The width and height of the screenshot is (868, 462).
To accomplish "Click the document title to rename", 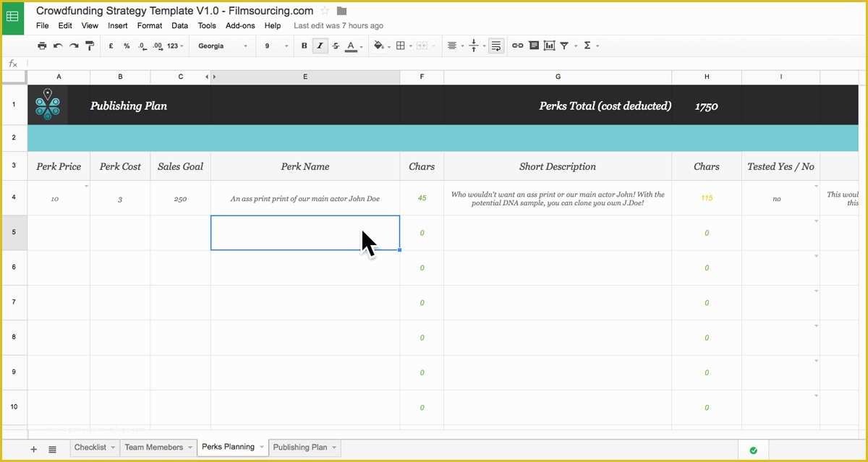I will coord(175,11).
